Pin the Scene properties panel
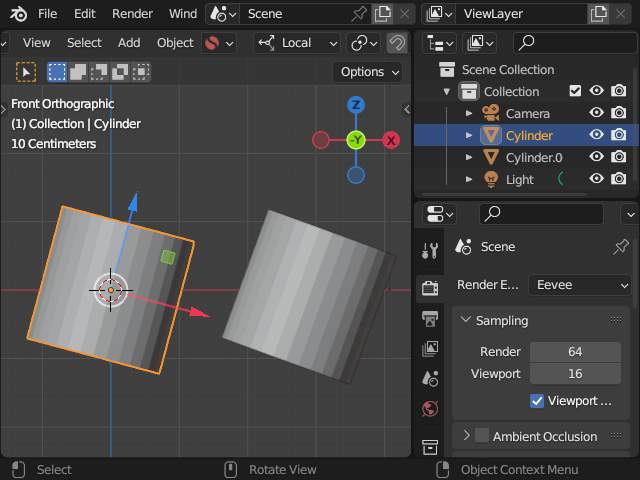The height and width of the screenshot is (480, 640). coord(621,247)
